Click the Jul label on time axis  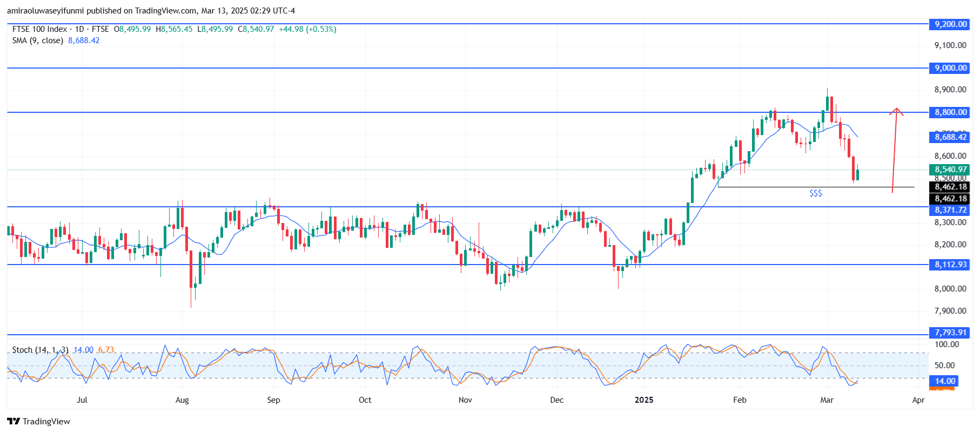[x=82, y=400]
